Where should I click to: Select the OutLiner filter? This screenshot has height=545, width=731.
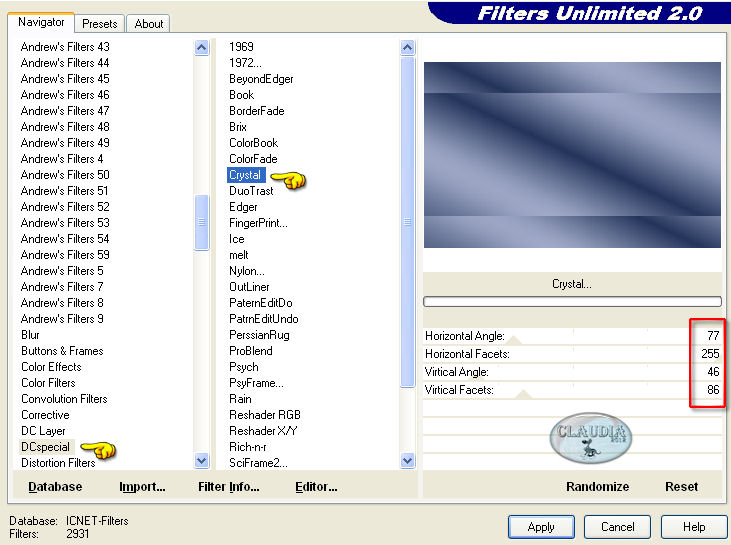coord(249,287)
